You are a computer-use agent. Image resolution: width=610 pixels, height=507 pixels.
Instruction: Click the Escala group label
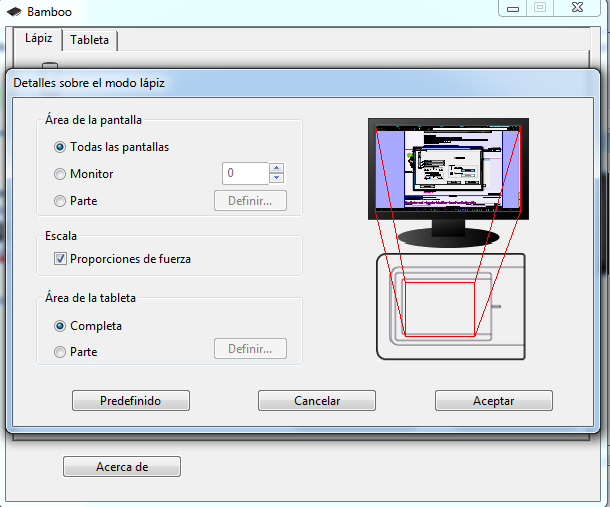click(x=61, y=236)
